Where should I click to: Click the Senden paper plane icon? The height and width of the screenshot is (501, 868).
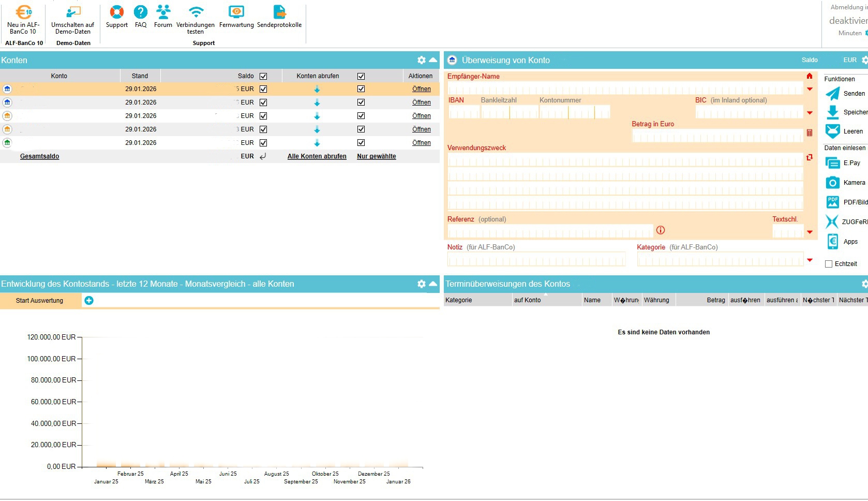[832, 94]
